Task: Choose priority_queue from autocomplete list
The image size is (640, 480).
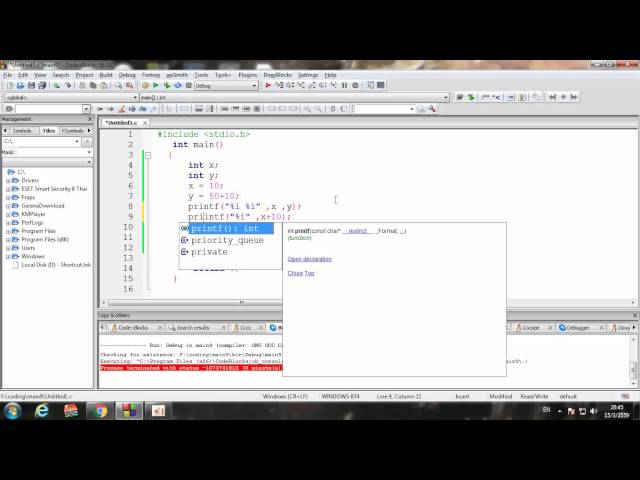Action: tap(227, 240)
